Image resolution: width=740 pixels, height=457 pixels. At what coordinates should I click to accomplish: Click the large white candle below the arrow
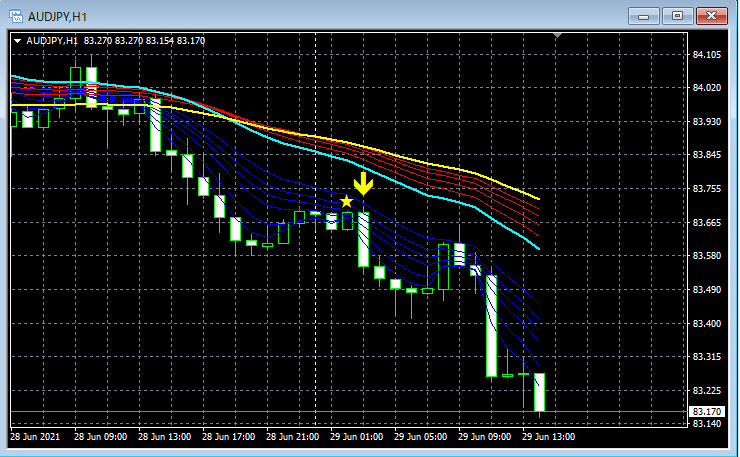pos(363,239)
